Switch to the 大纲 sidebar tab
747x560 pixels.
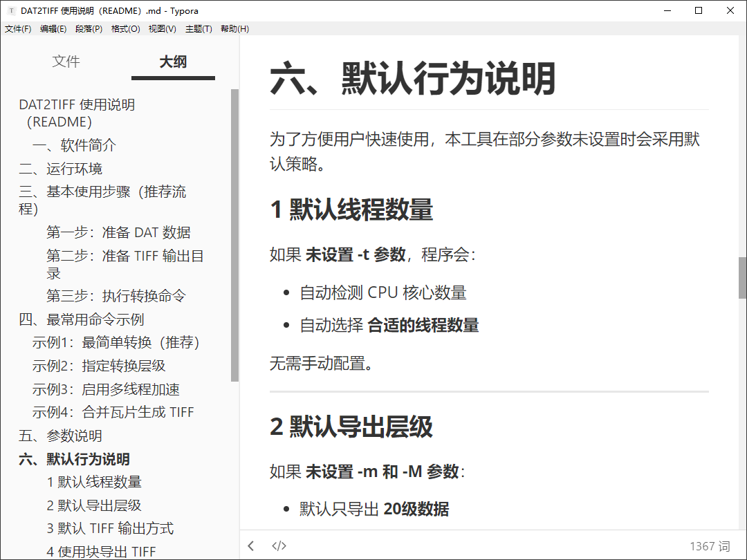pyautogui.click(x=173, y=62)
